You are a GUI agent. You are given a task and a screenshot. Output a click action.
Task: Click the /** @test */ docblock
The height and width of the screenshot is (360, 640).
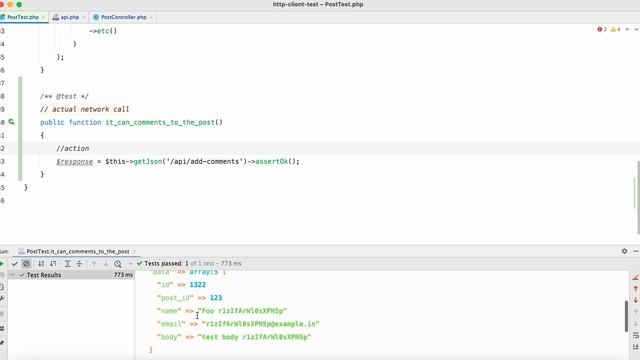[x=64, y=96]
